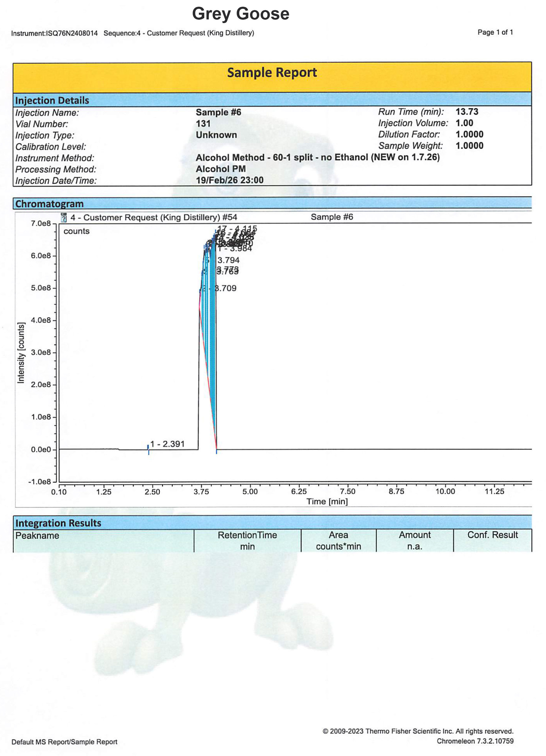Click the 'Injection Details' section header

pyautogui.click(x=272, y=100)
